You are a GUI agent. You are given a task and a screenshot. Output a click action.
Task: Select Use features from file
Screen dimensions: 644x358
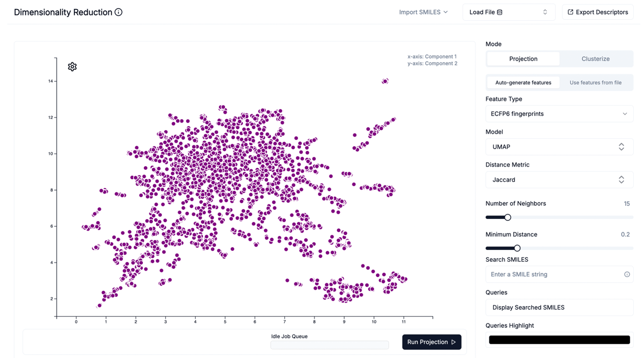point(595,82)
